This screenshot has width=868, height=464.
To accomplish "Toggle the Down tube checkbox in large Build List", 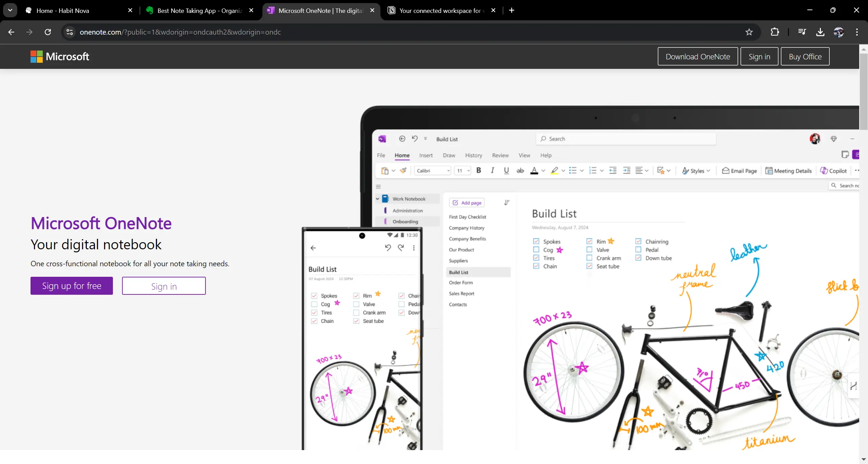I will pos(638,258).
